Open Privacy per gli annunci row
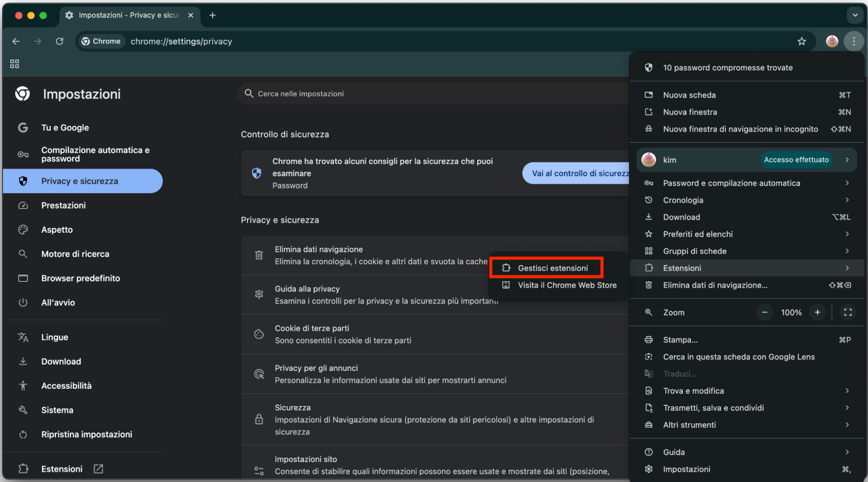 [435, 374]
